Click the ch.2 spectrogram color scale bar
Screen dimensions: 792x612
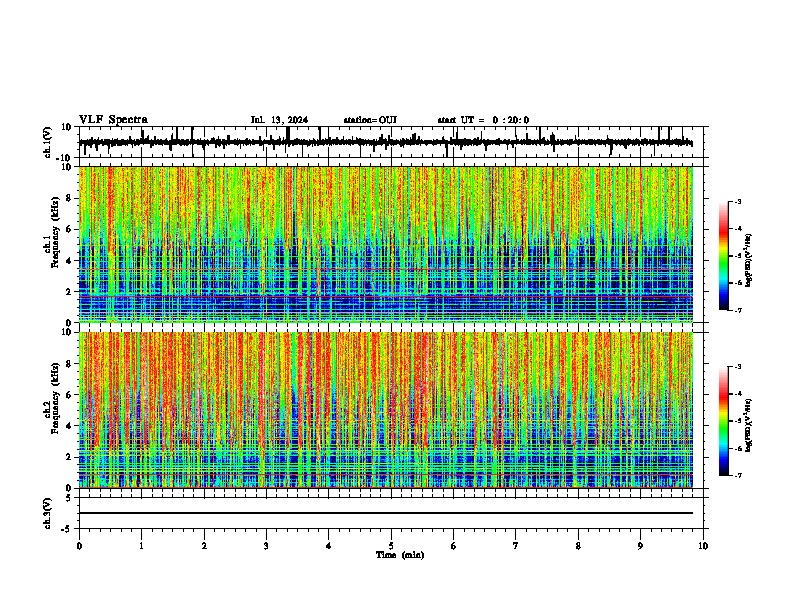(x=724, y=421)
